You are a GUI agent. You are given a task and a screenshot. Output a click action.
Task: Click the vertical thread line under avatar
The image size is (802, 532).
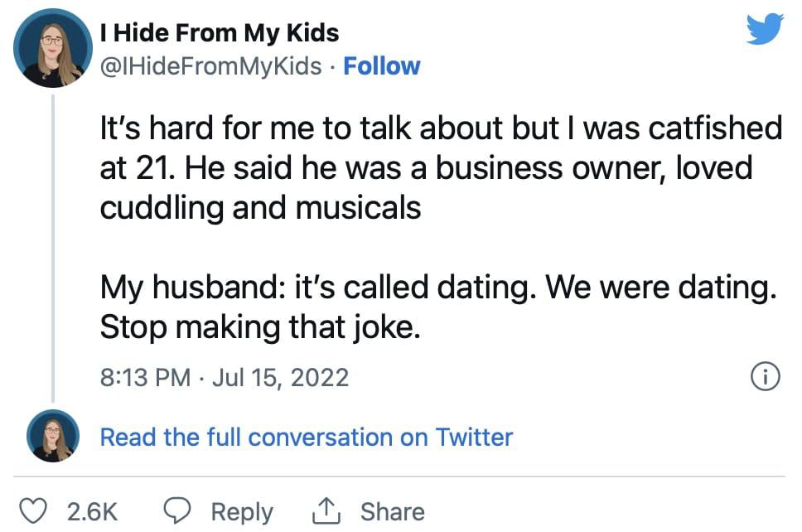coord(53,249)
